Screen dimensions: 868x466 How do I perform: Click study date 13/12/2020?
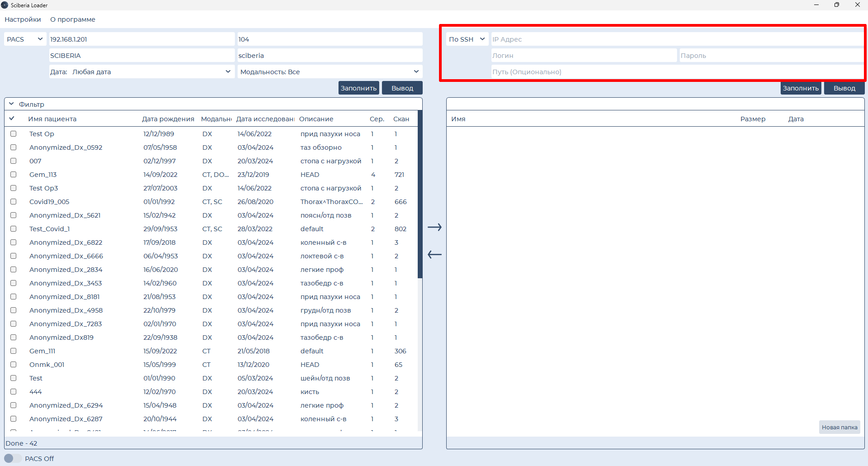253,365
